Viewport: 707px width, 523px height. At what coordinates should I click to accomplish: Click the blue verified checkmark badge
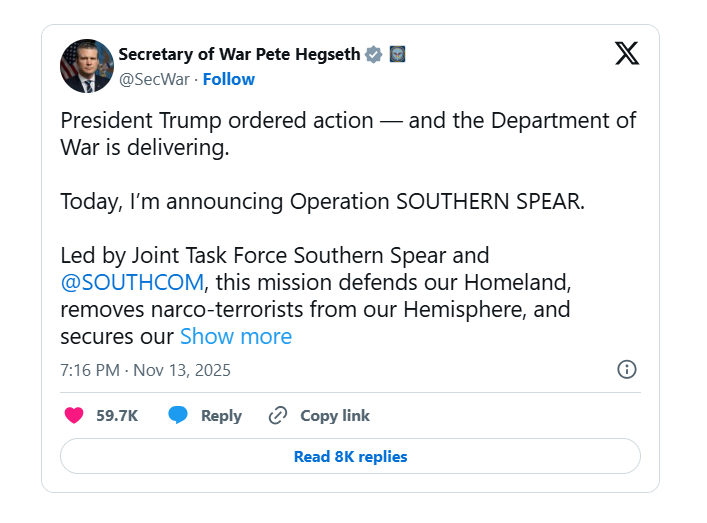tap(373, 54)
